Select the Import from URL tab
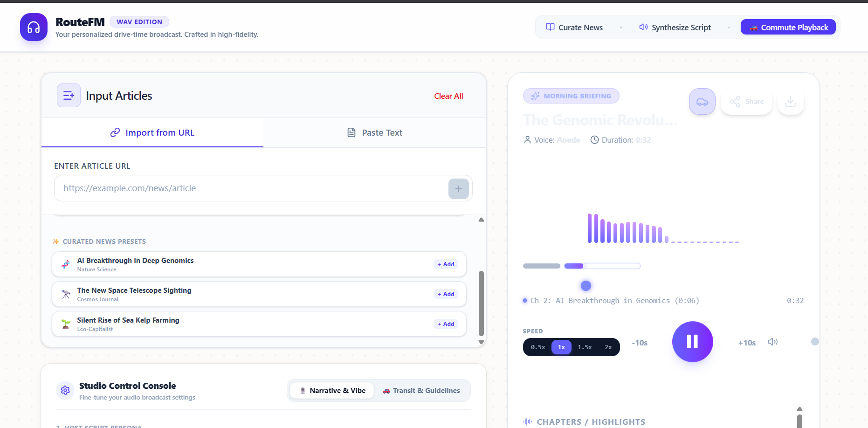The height and width of the screenshot is (428, 868). [152, 133]
